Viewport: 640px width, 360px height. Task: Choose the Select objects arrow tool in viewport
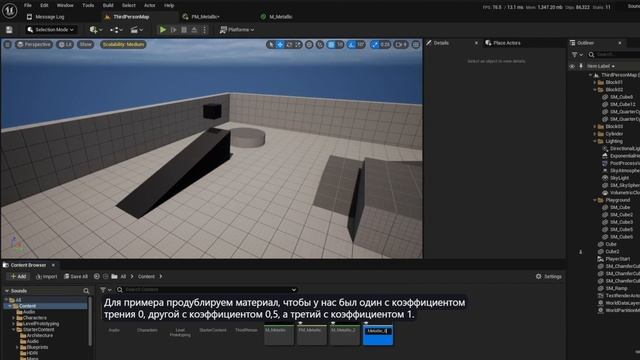(x=271, y=44)
